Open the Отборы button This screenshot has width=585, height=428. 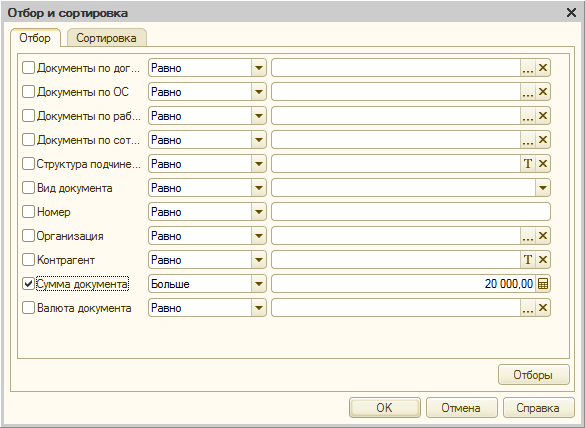534,375
